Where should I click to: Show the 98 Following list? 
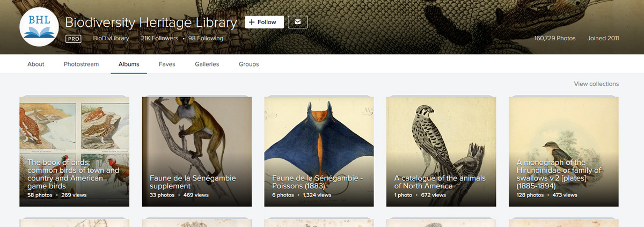coord(206,39)
